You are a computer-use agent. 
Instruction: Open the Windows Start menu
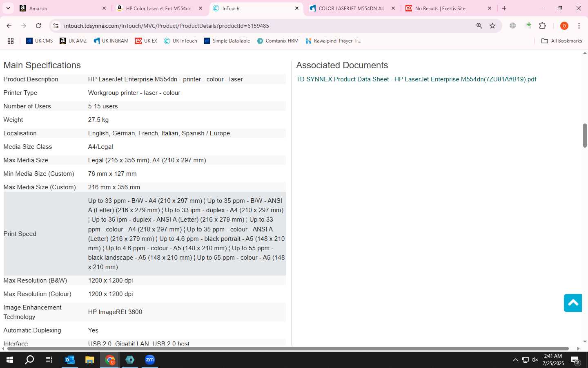tap(10, 360)
